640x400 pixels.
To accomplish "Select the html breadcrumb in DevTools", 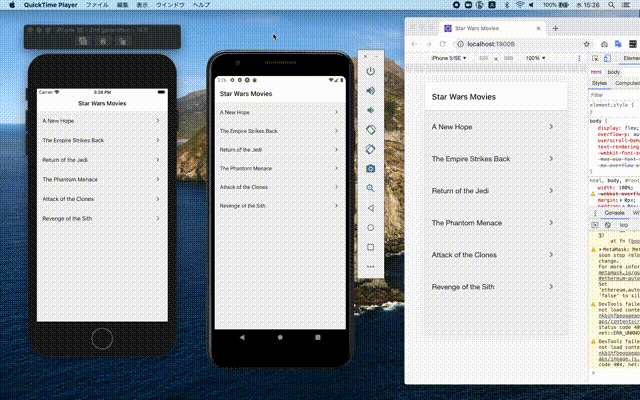I will 596,72.
